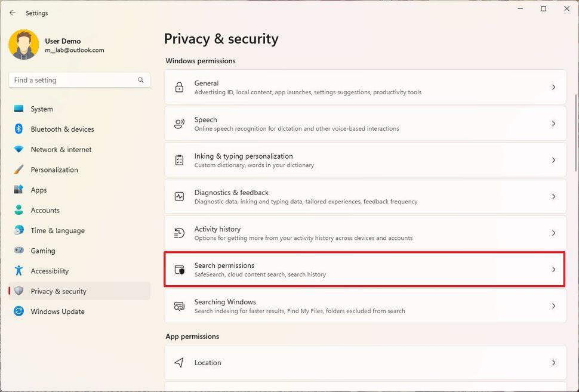Click the Inking & typing clipboard icon
The width and height of the screenshot is (579, 392).
[179, 160]
